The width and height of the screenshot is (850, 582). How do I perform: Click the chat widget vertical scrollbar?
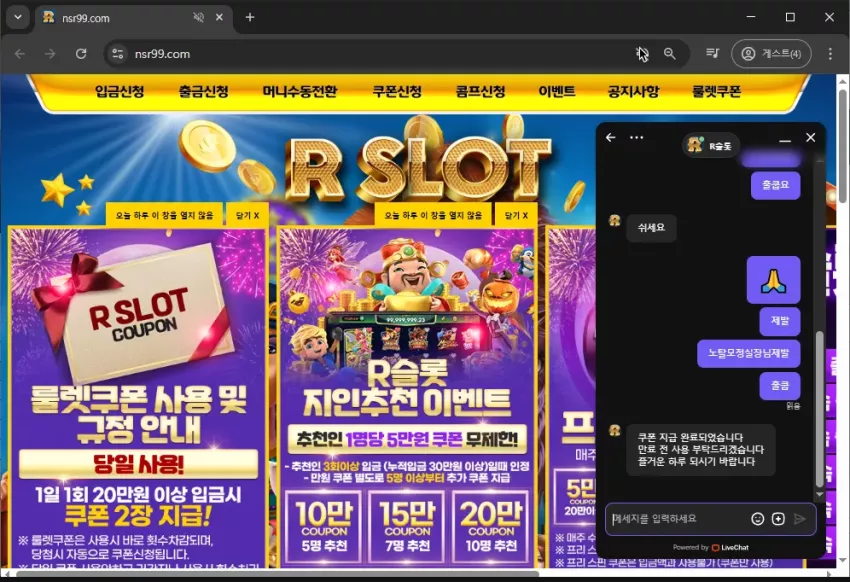pos(819,409)
